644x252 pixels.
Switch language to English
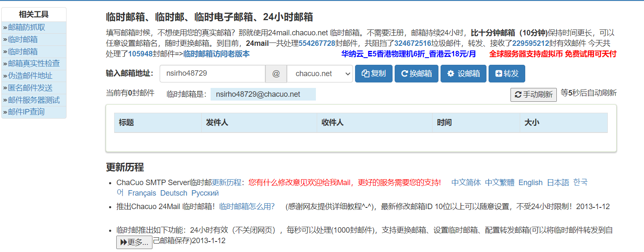click(x=530, y=183)
